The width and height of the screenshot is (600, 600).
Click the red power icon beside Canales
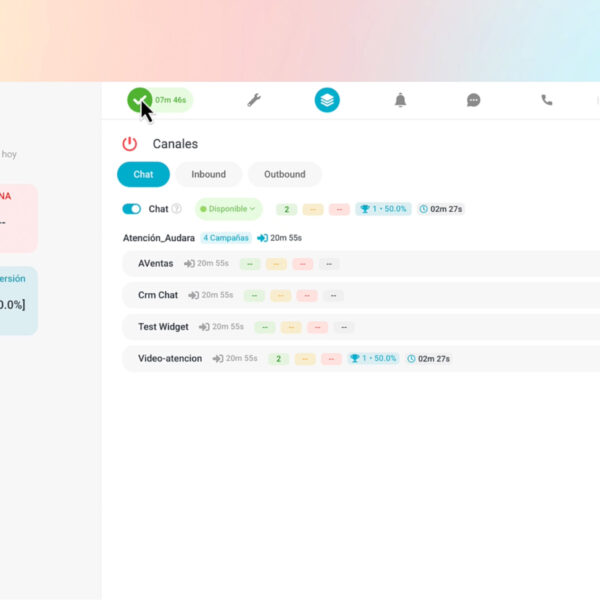click(x=129, y=144)
